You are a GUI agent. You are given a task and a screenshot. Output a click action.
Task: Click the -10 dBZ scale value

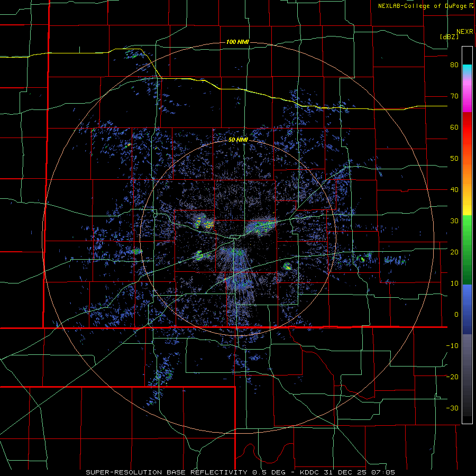[x=452, y=345]
